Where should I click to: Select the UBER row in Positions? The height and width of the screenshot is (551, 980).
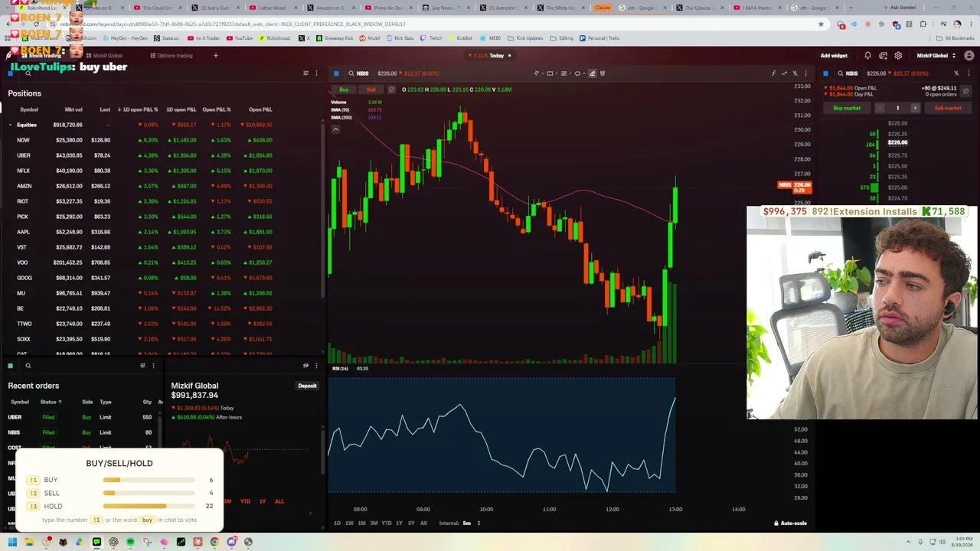[162, 155]
